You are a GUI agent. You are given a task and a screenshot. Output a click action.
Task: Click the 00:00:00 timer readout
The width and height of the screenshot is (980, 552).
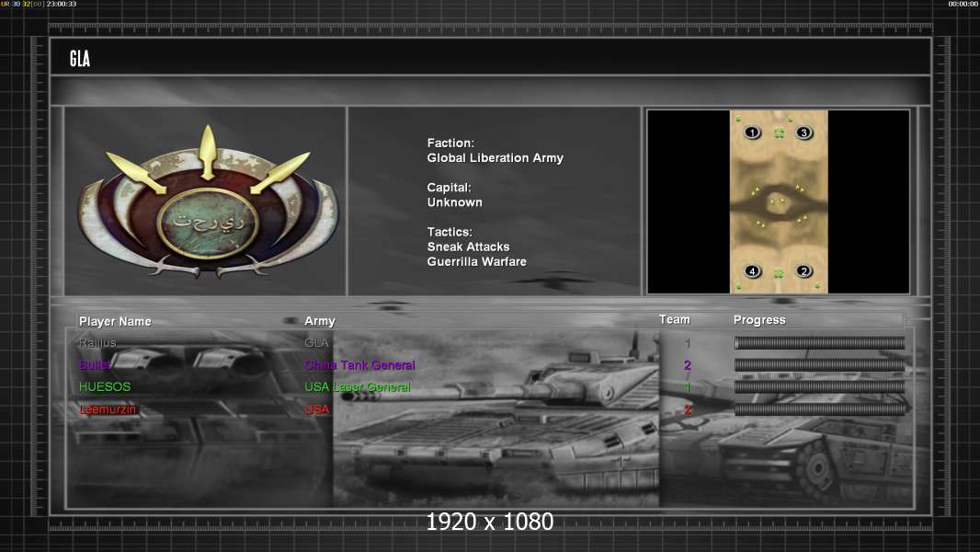pos(963,4)
